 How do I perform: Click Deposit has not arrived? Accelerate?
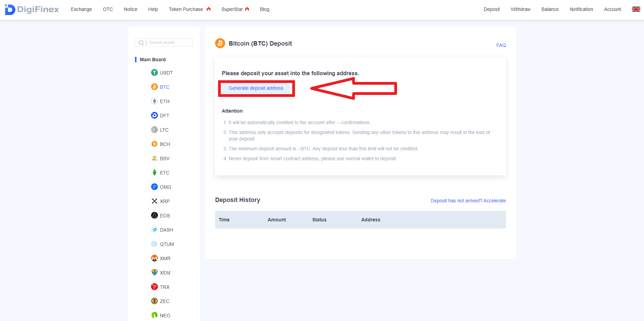coord(468,201)
